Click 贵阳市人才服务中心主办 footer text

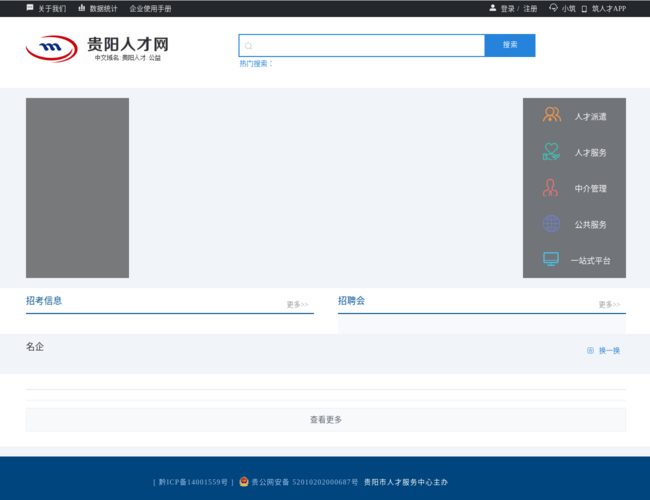click(406, 482)
